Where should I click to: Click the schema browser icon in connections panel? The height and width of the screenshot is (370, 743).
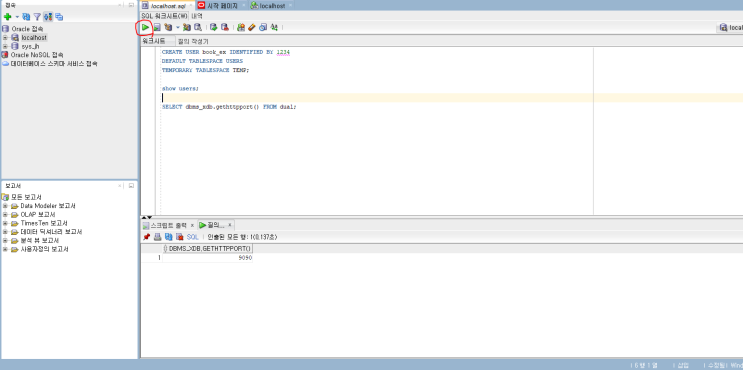pos(59,17)
